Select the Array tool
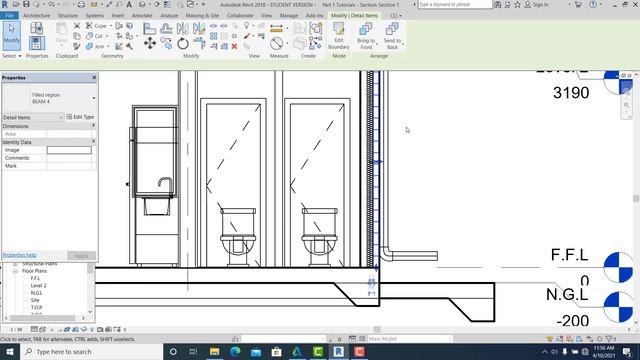The width and height of the screenshot is (640, 360). (x=213, y=36)
